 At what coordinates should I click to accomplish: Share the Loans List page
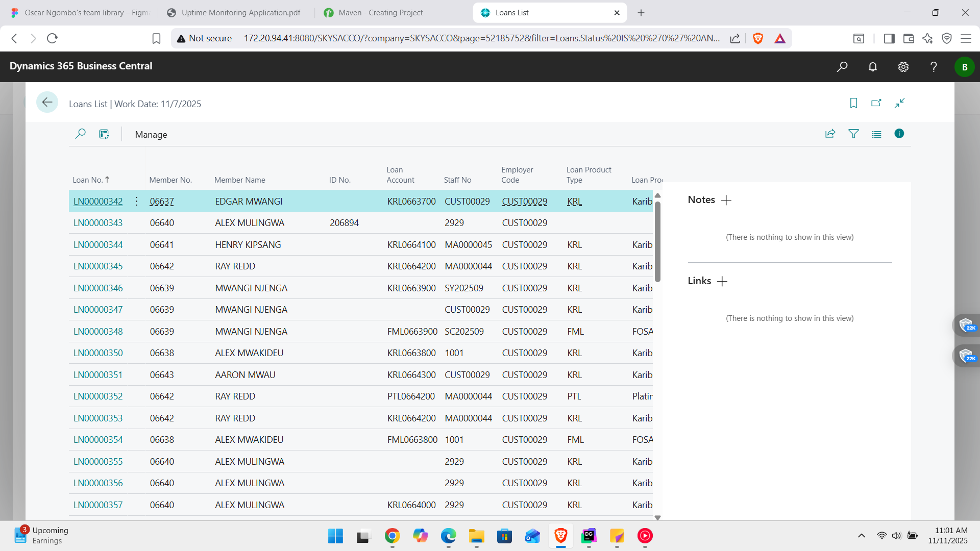[x=830, y=134]
